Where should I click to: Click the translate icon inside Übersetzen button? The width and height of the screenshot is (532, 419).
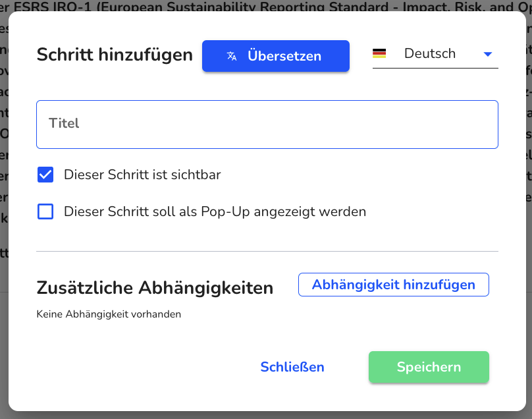pos(232,56)
